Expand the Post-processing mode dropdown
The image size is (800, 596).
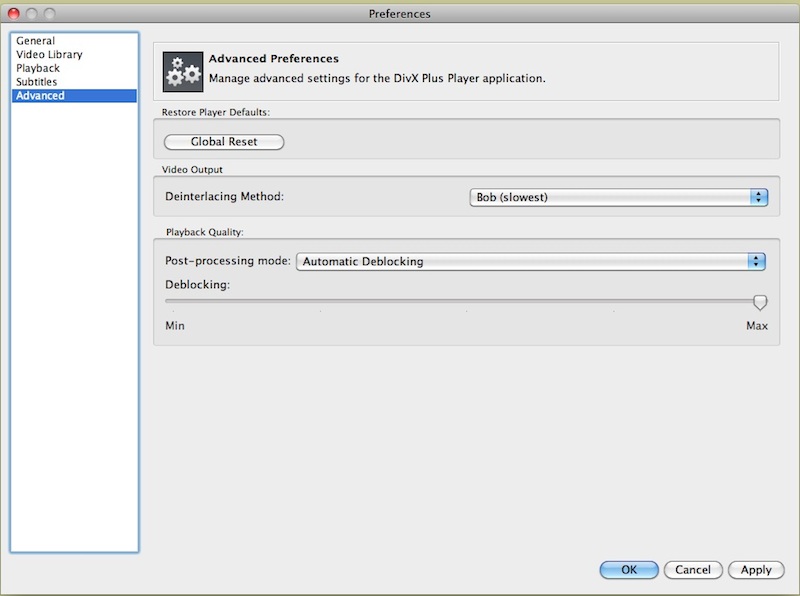[530, 261]
